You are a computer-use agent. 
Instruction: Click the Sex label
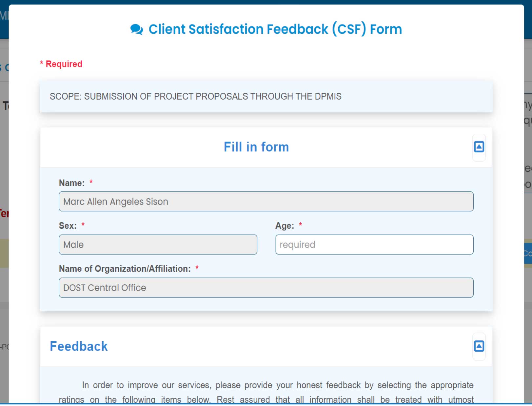(x=68, y=226)
